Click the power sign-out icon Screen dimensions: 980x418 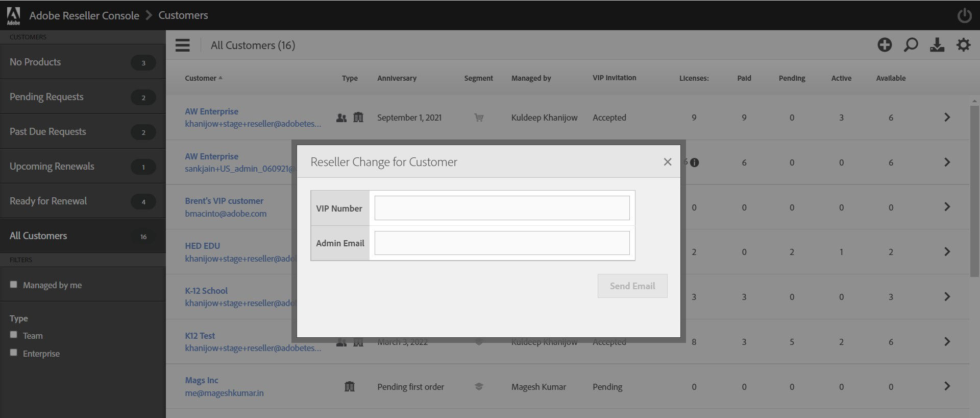click(964, 15)
